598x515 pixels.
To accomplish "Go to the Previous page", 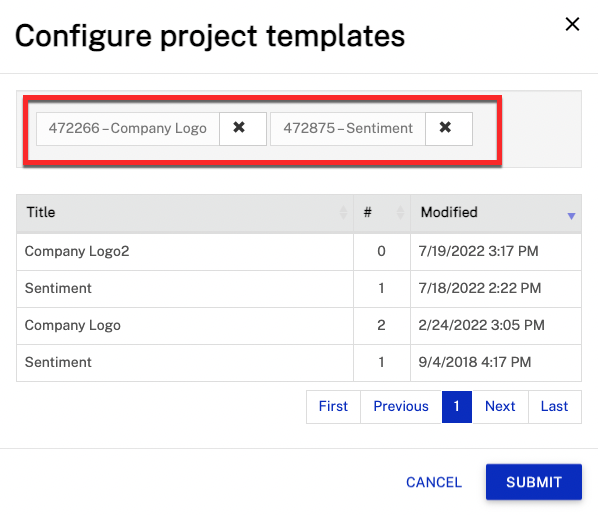I will point(401,407).
